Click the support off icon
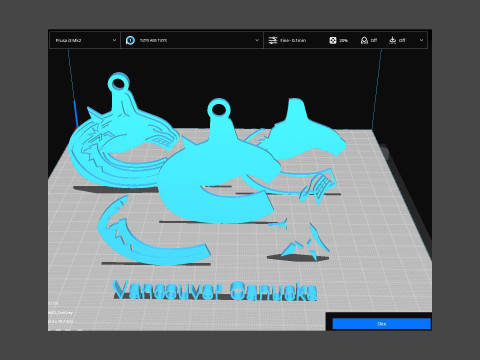The image size is (480, 360). (364, 40)
